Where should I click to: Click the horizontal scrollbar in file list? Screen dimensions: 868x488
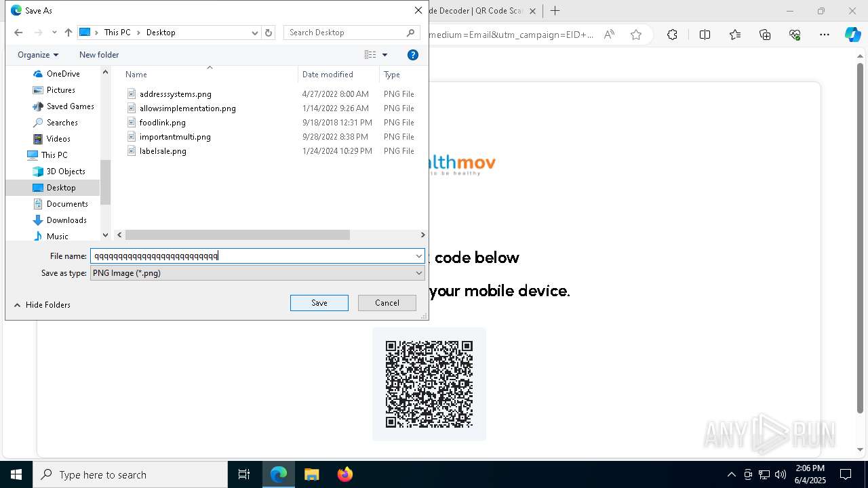237,235
